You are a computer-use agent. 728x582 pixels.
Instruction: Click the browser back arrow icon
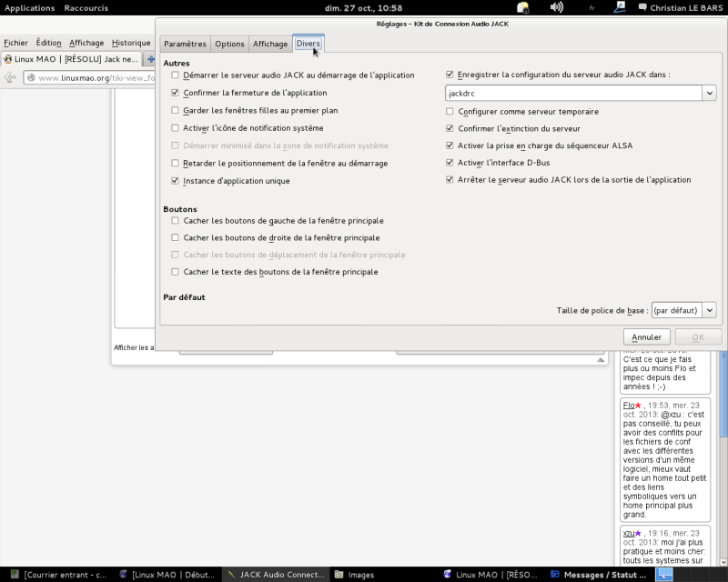(x=10, y=77)
